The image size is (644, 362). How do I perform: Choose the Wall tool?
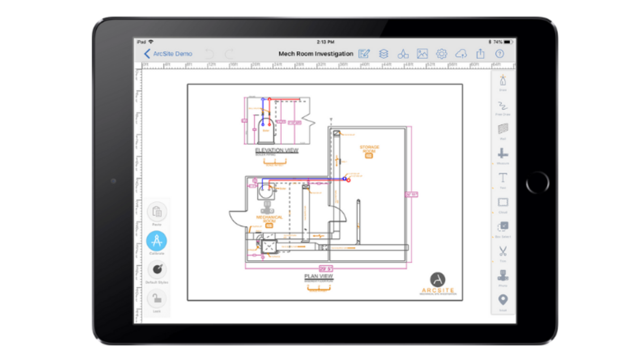coord(503,129)
